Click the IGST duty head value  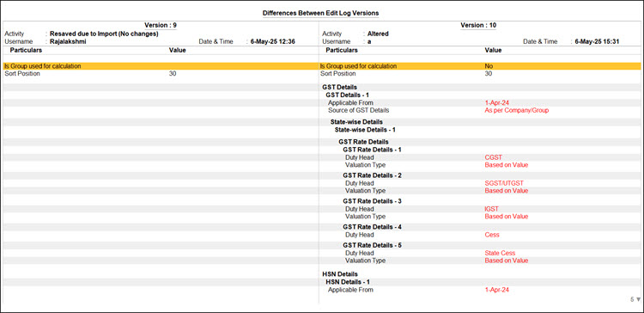(492, 209)
